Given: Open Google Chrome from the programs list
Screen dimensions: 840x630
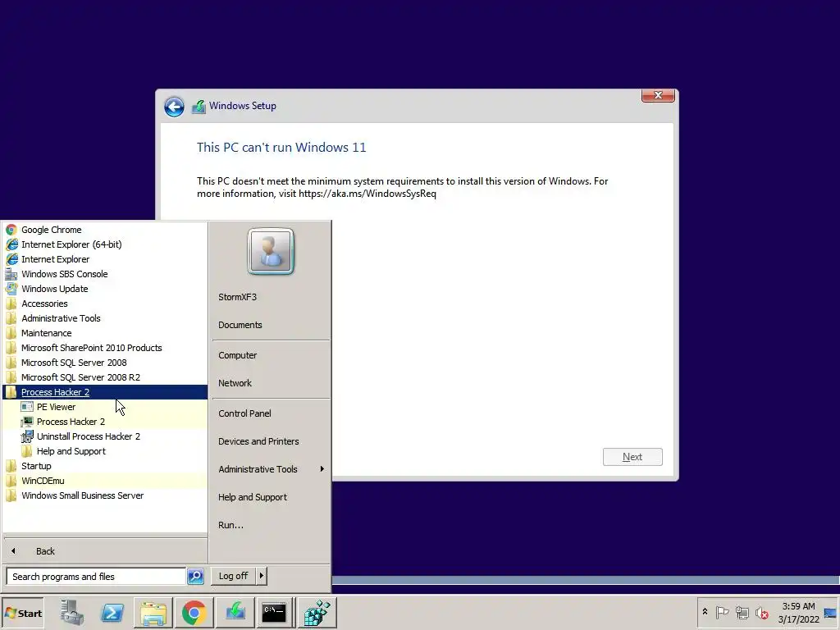Looking at the screenshot, I should tap(105, 230).
